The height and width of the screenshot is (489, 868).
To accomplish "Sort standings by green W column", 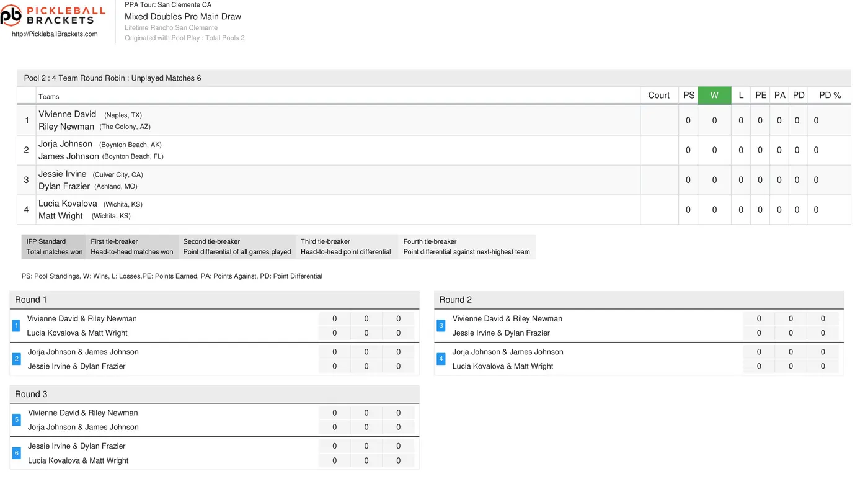I will click(x=714, y=95).
